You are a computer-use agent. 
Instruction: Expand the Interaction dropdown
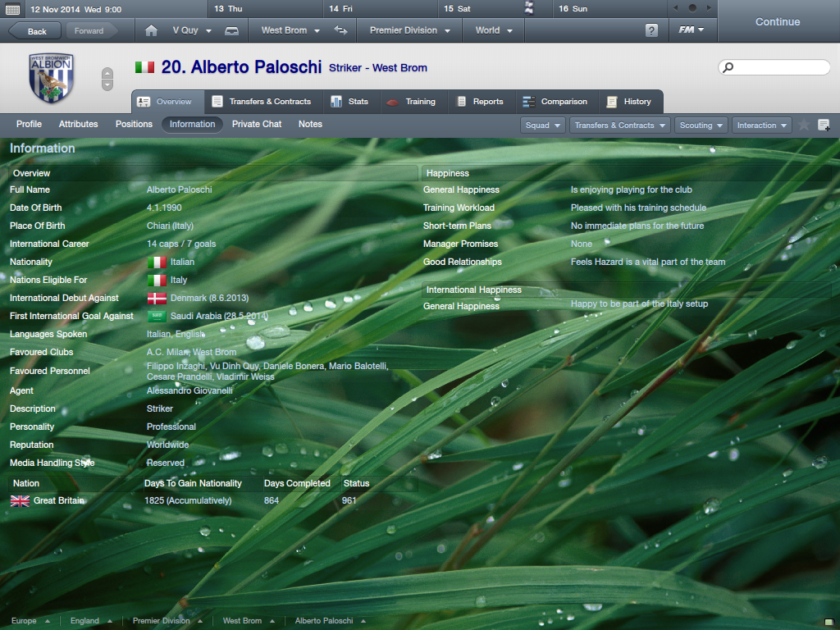[761, 126]
